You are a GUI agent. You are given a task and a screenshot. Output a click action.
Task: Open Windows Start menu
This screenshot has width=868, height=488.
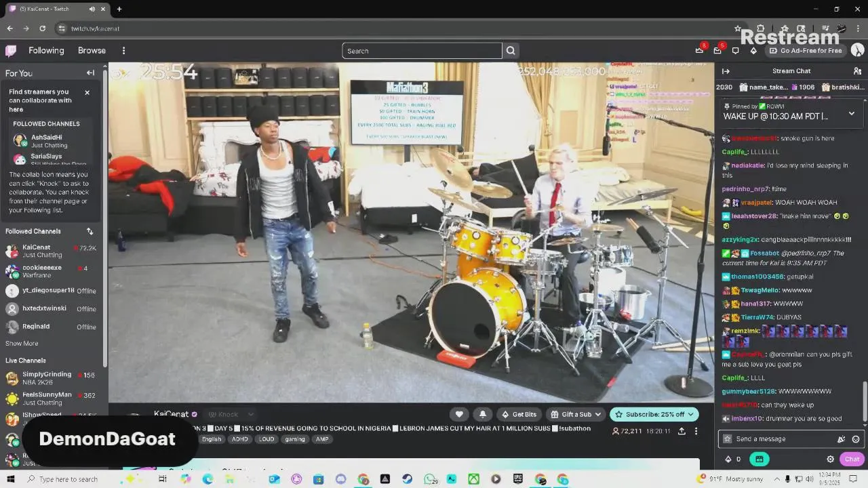pyautogui.click(x=11, y=479)
